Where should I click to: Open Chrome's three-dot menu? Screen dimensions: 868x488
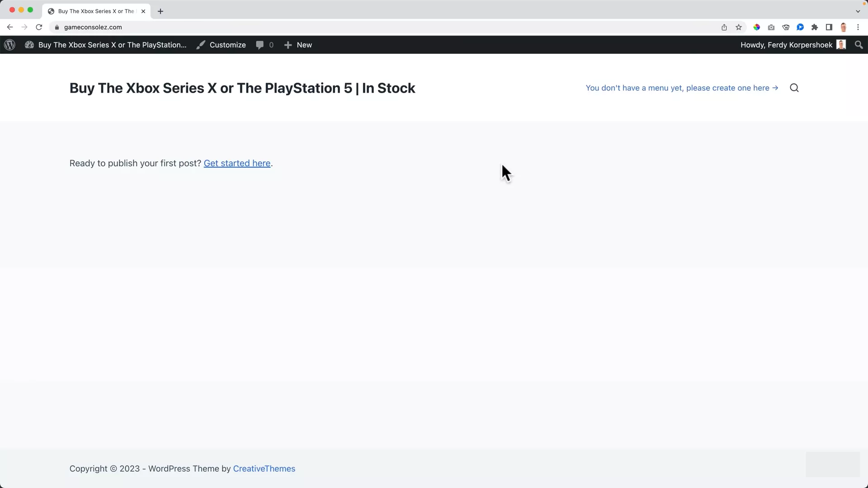point(859,27)
